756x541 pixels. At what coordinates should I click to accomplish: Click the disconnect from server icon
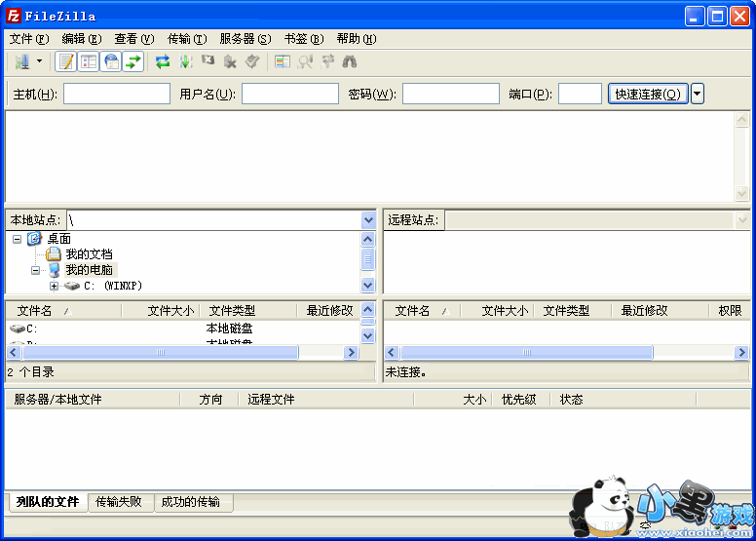231,61
